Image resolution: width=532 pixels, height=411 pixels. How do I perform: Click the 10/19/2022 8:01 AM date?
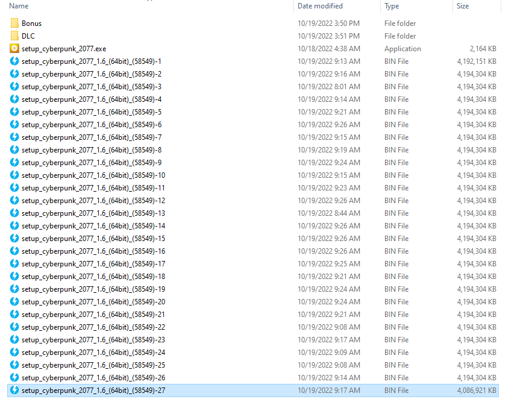tap(329, 87)
